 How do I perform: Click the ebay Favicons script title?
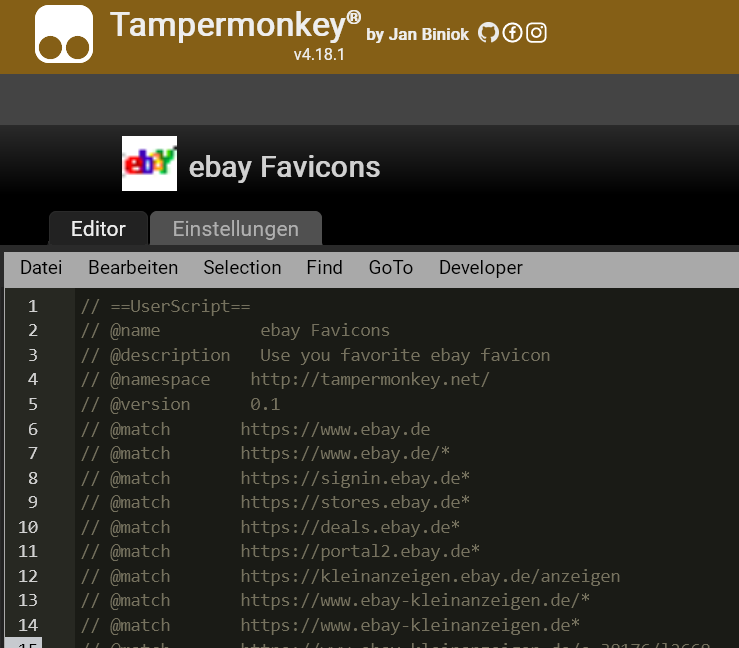click(284, 166)
